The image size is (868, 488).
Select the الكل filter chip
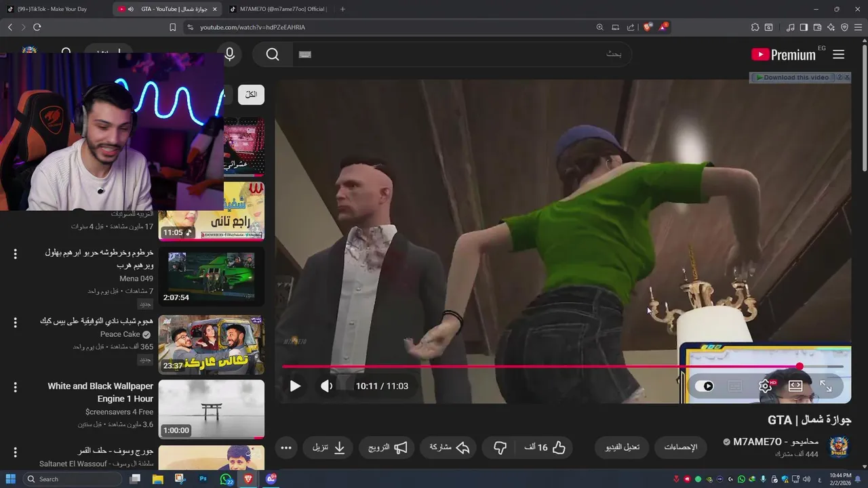251,94
